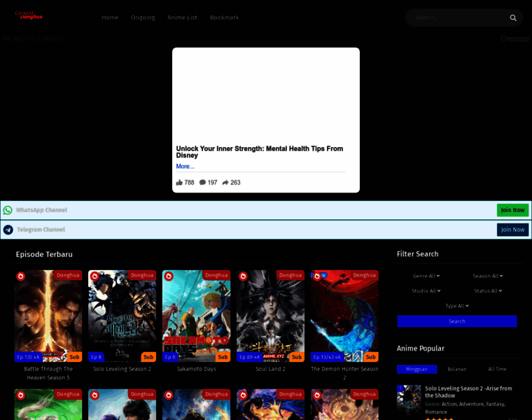Click the search magnifier icon
Viewport: 532px width, 420px height.
pos(513,18)
